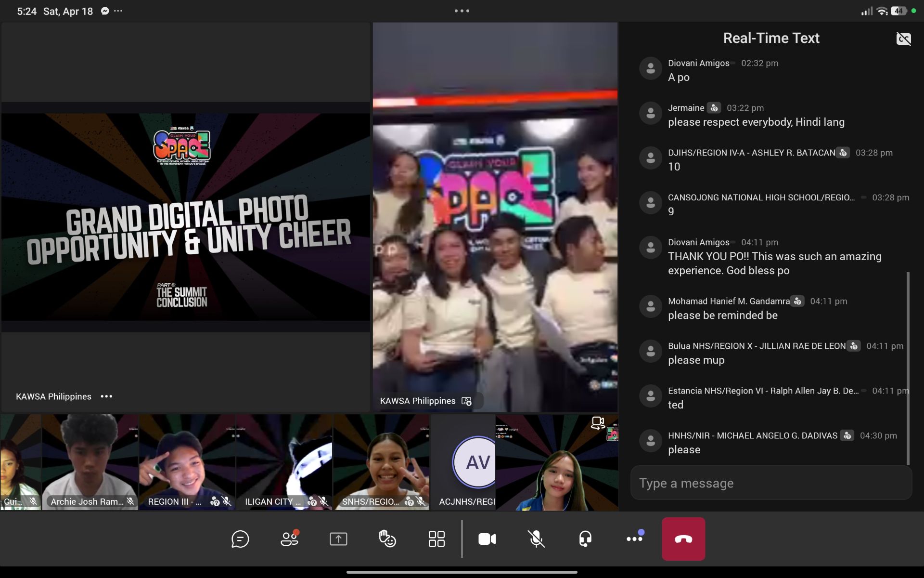Tap sender name CANSOJONG NATIONAL HIGH SCHOOL/REGIO...
The height and width of the screenshot is (578, 924).
pos(761,197)
